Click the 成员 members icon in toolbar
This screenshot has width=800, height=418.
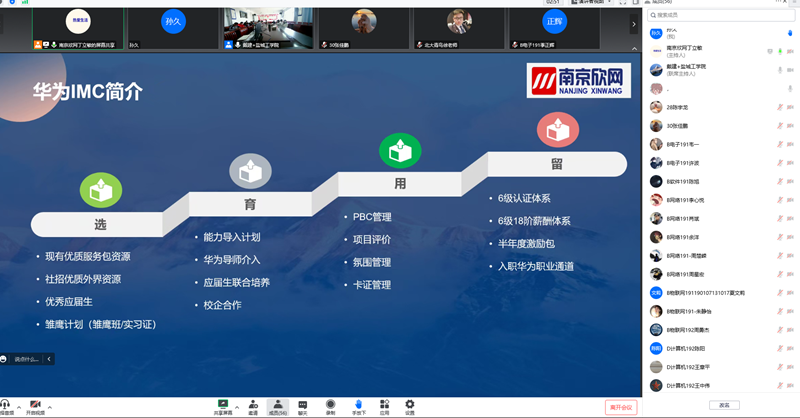[x=278, y=404]
